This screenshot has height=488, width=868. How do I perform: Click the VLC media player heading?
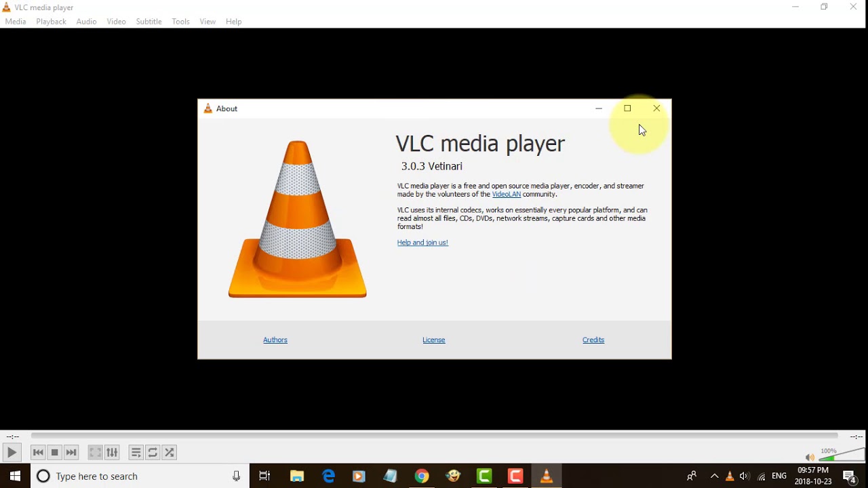[x=480, y=144]
